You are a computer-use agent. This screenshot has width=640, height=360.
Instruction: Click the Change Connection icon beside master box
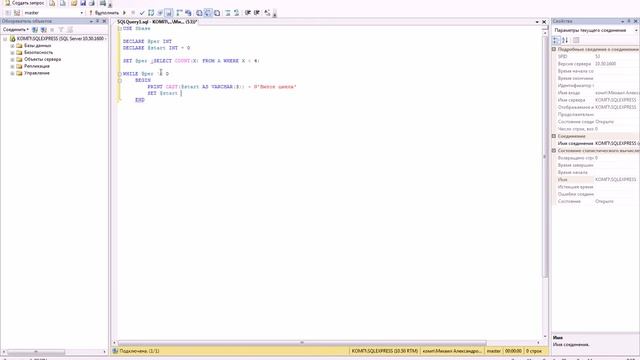(x=17, y=13)
